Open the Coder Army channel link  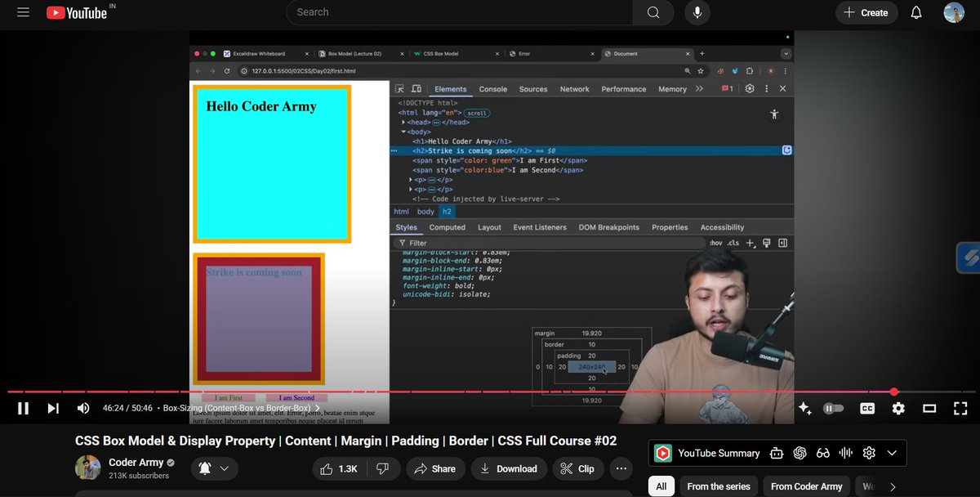pyautogui.click(x=136, y=462)
